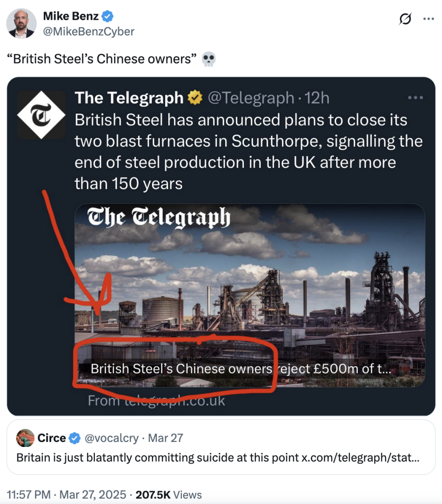
Task: Open Mike Benz's profile picture
Action: 21,24
